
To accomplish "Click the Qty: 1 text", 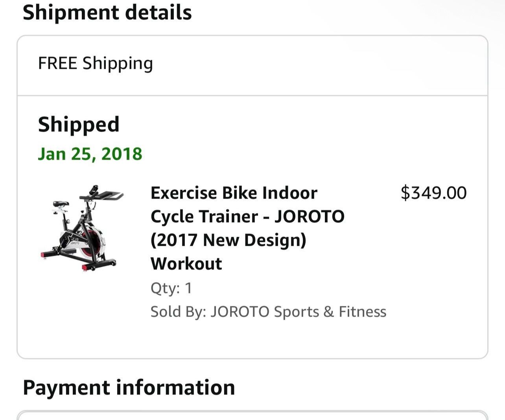I will [171, 288].
